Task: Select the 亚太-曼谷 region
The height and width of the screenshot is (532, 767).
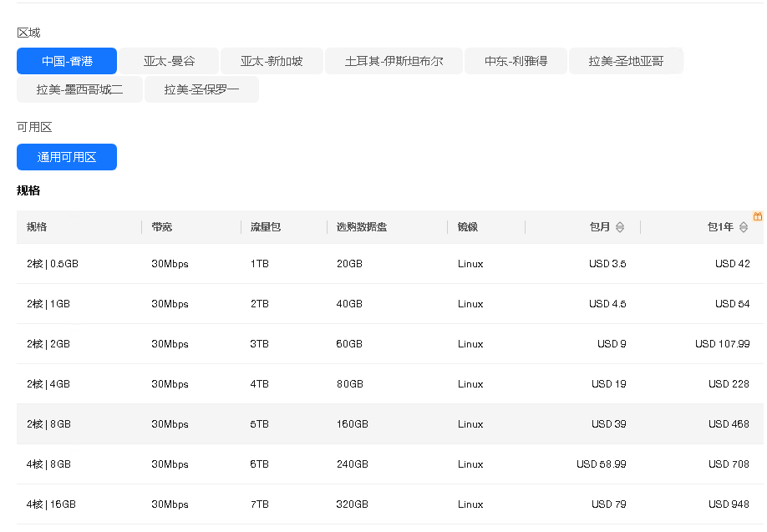Action: tap(169, 61)
